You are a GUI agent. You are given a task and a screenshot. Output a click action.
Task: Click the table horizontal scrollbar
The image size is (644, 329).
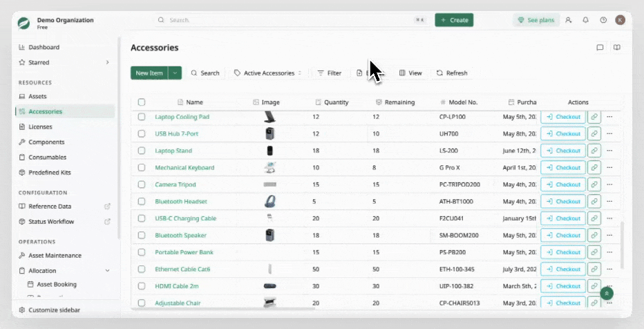point(223,308)
